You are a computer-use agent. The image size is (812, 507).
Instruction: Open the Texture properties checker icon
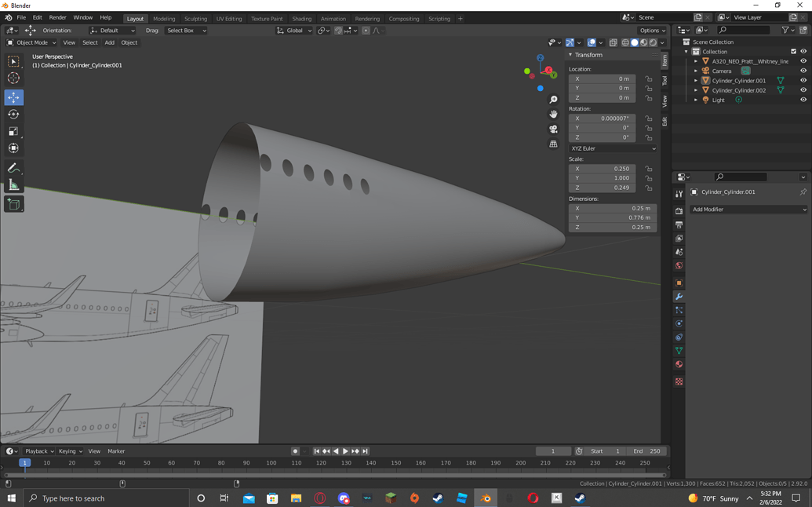click(679, 381)
